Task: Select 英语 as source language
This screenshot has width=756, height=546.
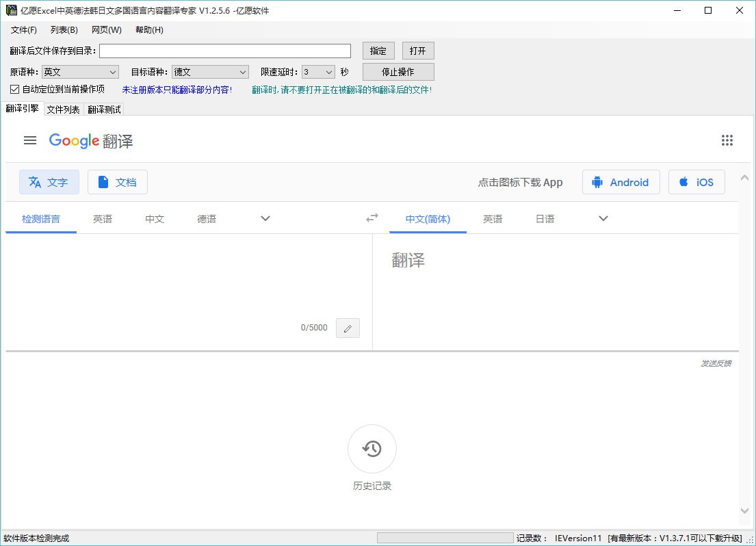Action: (x=102, y=219)
